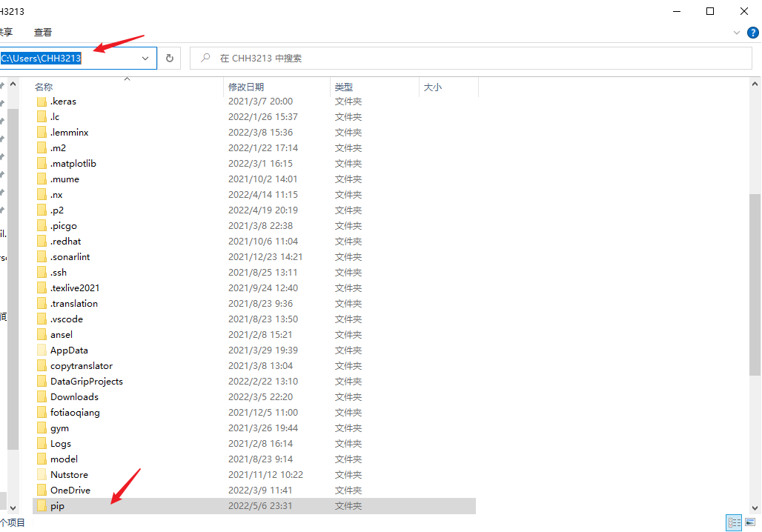Click the pip folder name
The image size is (762, 532).
(57, 506)
